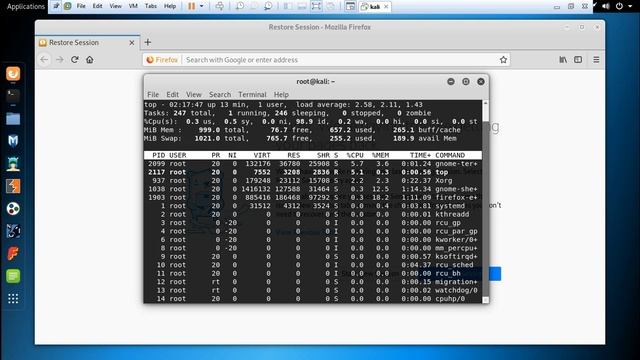640x360 pixels.
Task: Launch Faraday IDE from the dock
Action: click(13, 253)
